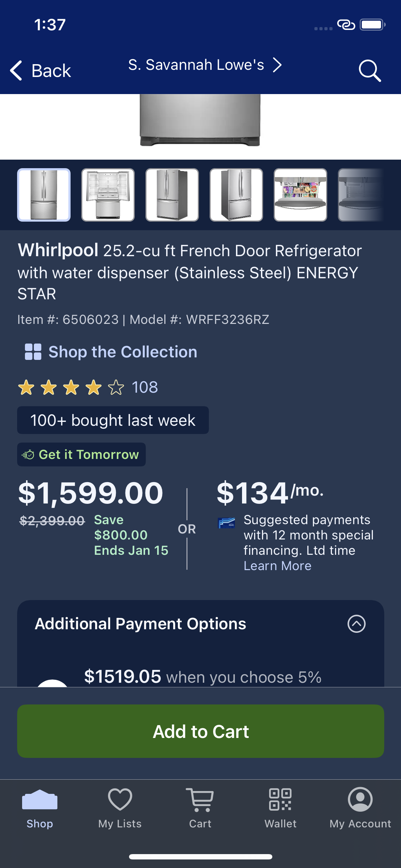This screenshot has width=401, height=868.
Task: Select the fourth side-angle refrigerator thumbnail
Action: (236, 195)
